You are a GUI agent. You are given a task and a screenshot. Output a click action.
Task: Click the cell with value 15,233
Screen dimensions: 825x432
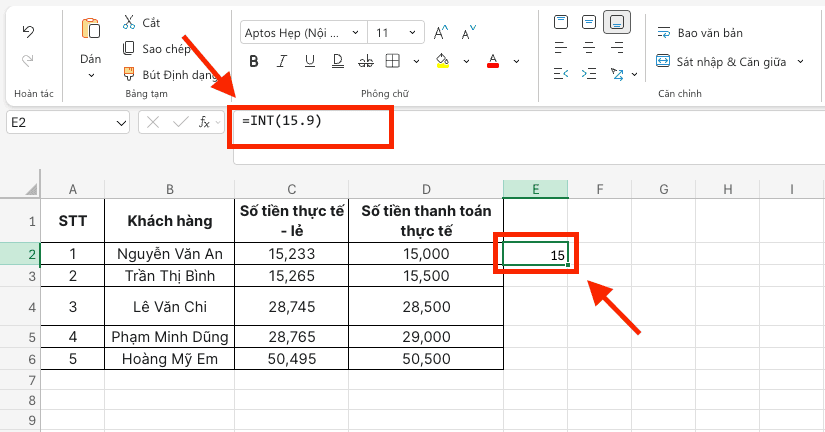click(x=291, y=254)
